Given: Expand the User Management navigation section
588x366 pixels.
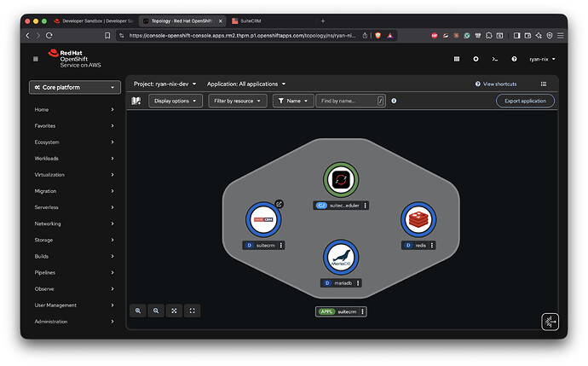Looking at the screenshot, I should coord(74,305).
